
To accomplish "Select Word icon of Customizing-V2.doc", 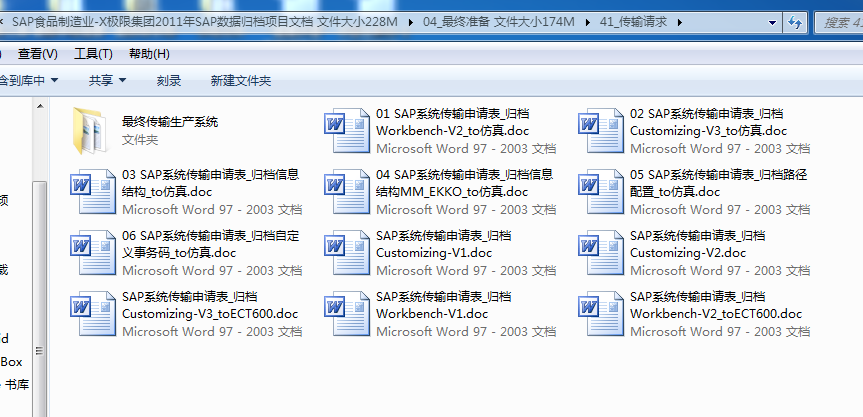I will [601, 253].
